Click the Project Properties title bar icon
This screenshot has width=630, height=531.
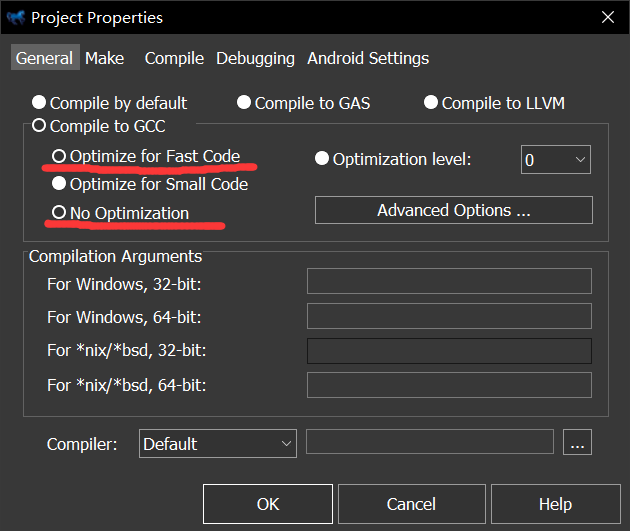tap(16, 17)
